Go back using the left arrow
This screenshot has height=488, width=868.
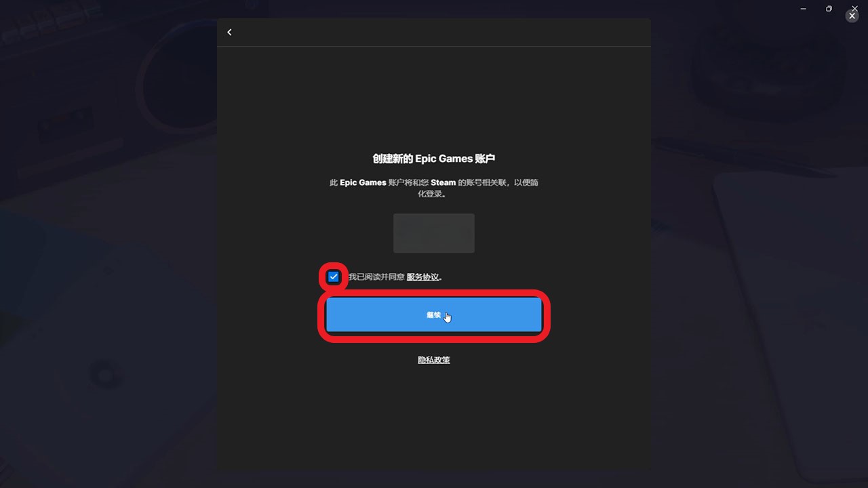[x=229, y=33]
